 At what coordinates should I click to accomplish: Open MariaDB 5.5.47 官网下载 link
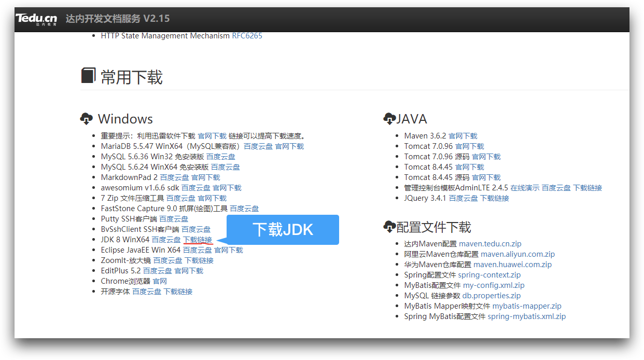click(x=289, y=146)
